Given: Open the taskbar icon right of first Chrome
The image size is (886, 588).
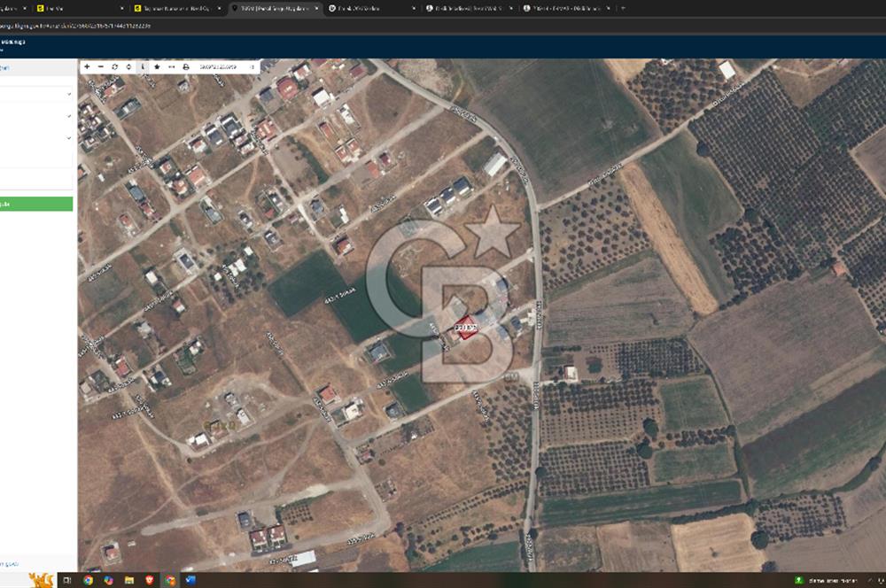Looking at the screenshot, I should point(108,580).
